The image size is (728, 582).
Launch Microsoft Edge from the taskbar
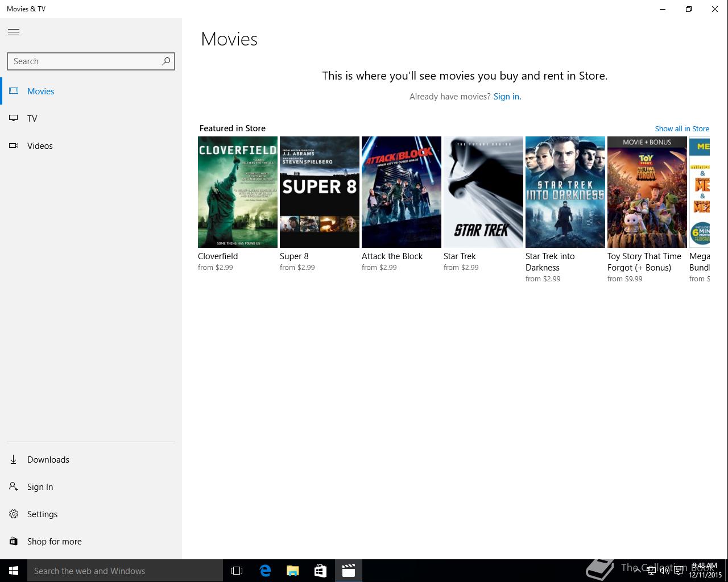(x=265, y=571)
